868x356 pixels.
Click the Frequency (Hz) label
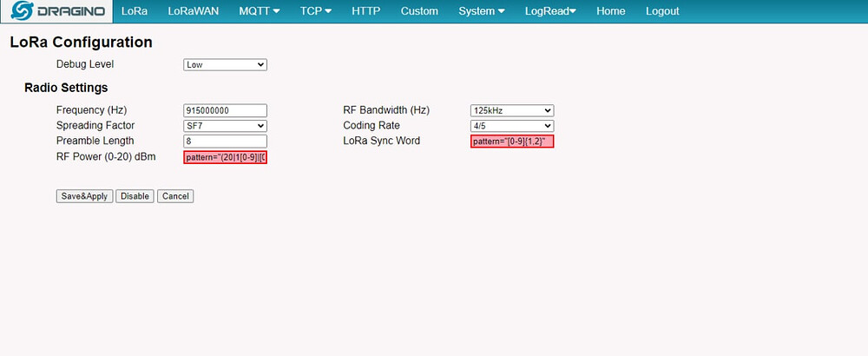[91, 110]
